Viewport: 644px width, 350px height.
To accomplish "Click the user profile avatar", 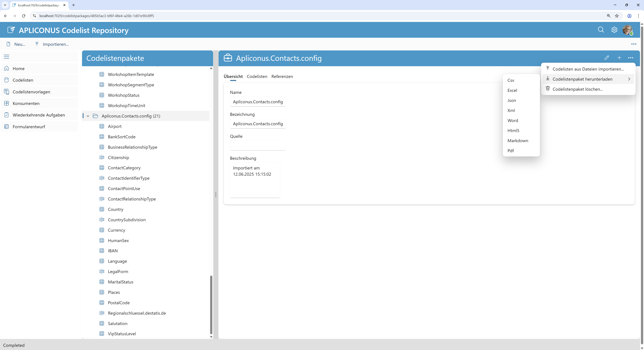I will click(628, 30).
